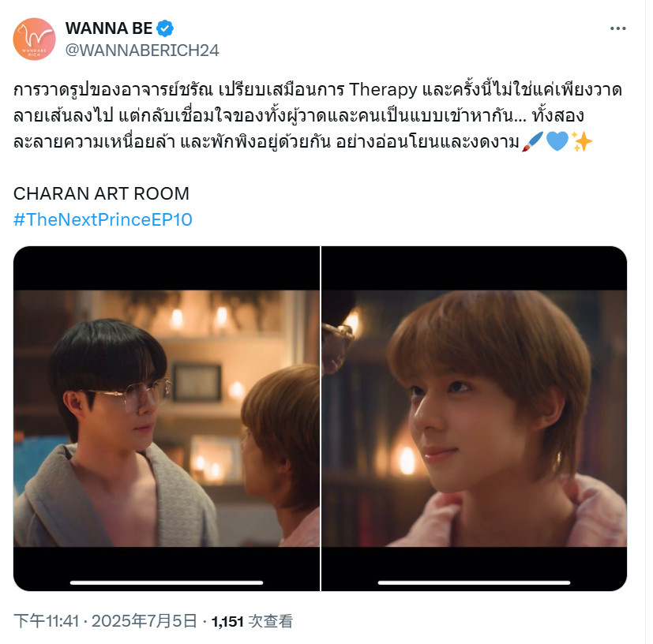The height and width of the screenshot is (644, 653).
Task: Click the word Therapy in tweet text
Action: (383, 90)
